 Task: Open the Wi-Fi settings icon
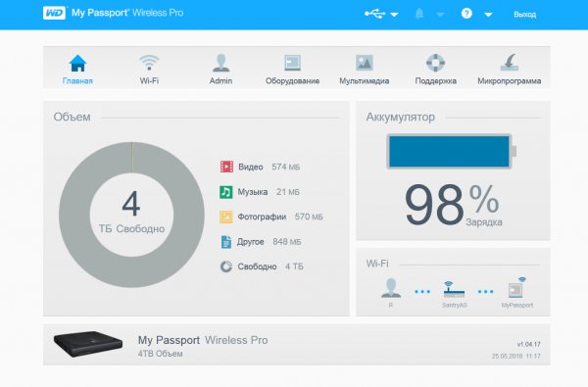pyautogui.click(x=149, y=63)
